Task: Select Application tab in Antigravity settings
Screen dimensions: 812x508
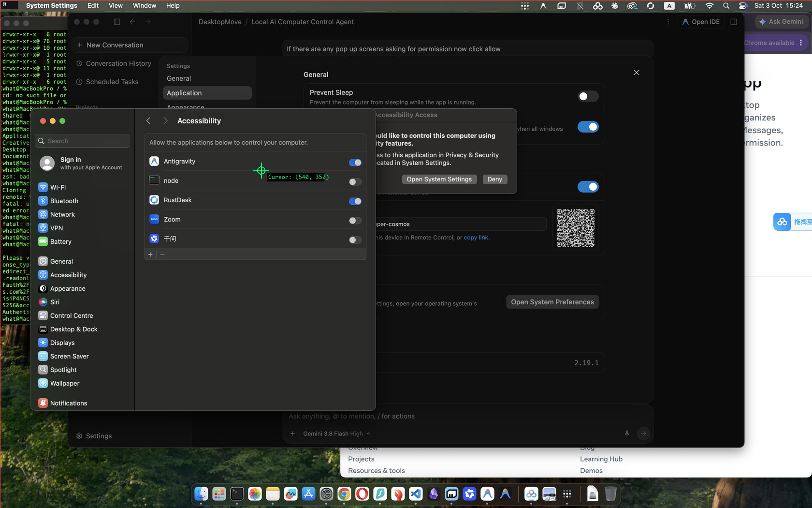Action: point(207,93)
